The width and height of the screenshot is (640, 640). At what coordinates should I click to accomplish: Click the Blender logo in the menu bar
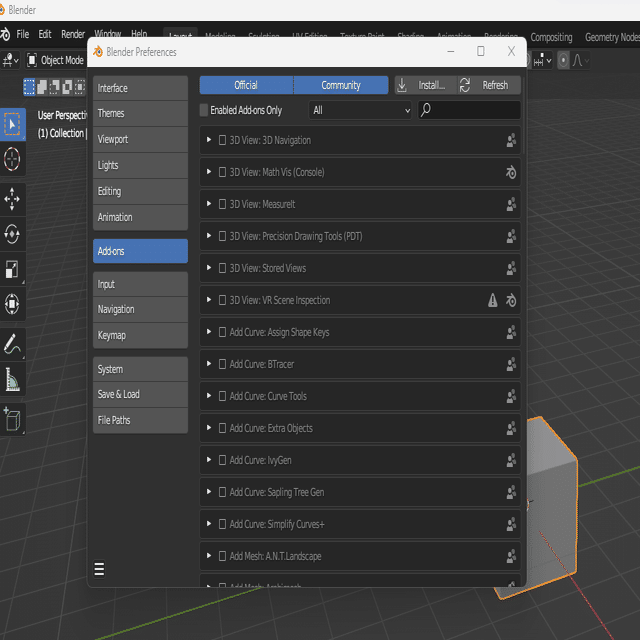[5, 34]
